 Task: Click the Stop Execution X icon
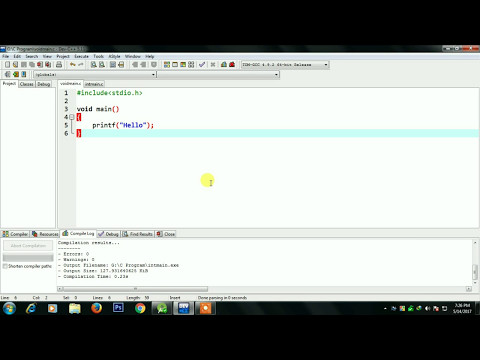pos(213,65)
